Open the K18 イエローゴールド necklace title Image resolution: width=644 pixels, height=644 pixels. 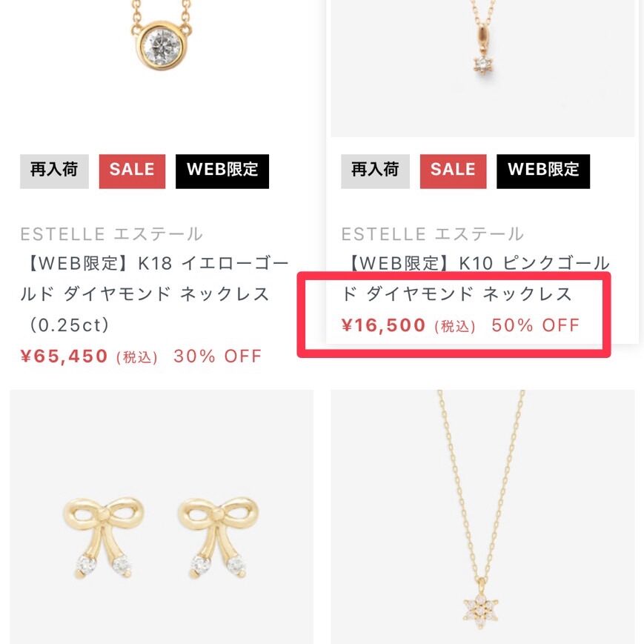155,293
